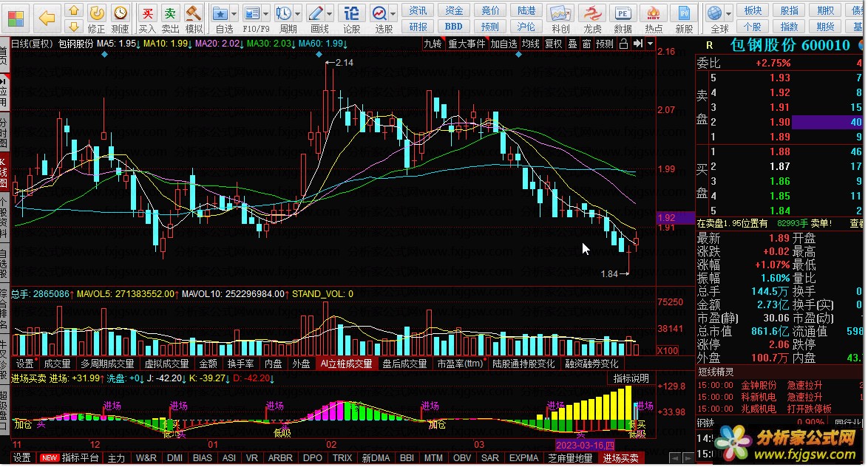868x467 pixels.
Task: Toggle 重大事件 major events display
Action: coord(467,44)
